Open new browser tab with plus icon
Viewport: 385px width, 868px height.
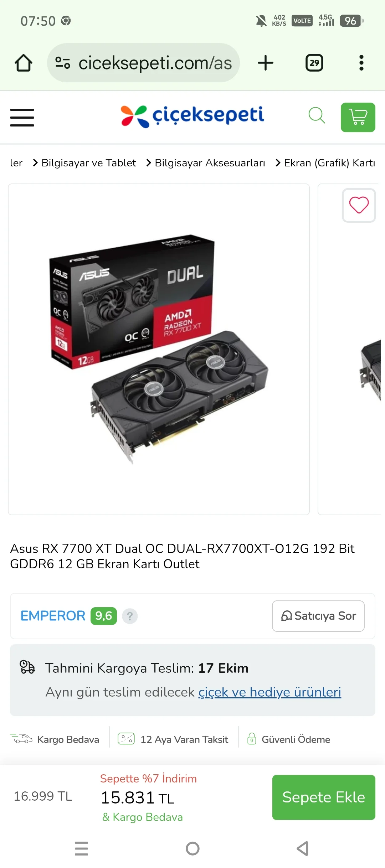pos(266,63)
